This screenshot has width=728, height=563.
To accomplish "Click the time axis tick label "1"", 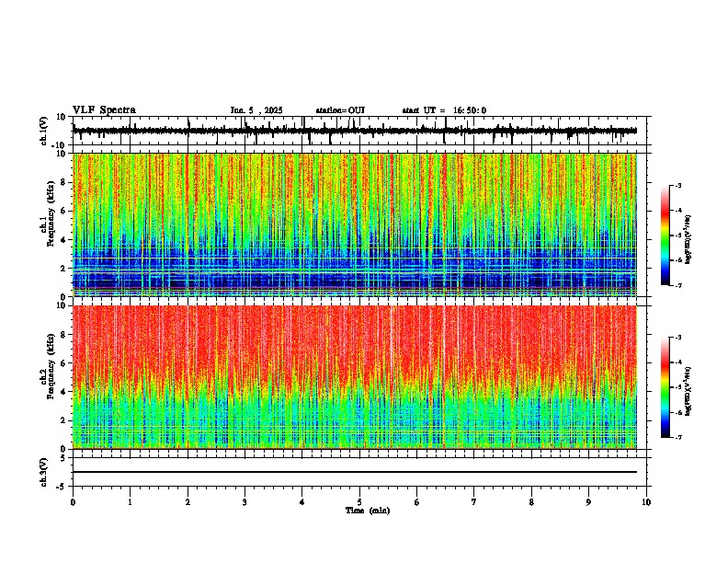I will 130,502.
